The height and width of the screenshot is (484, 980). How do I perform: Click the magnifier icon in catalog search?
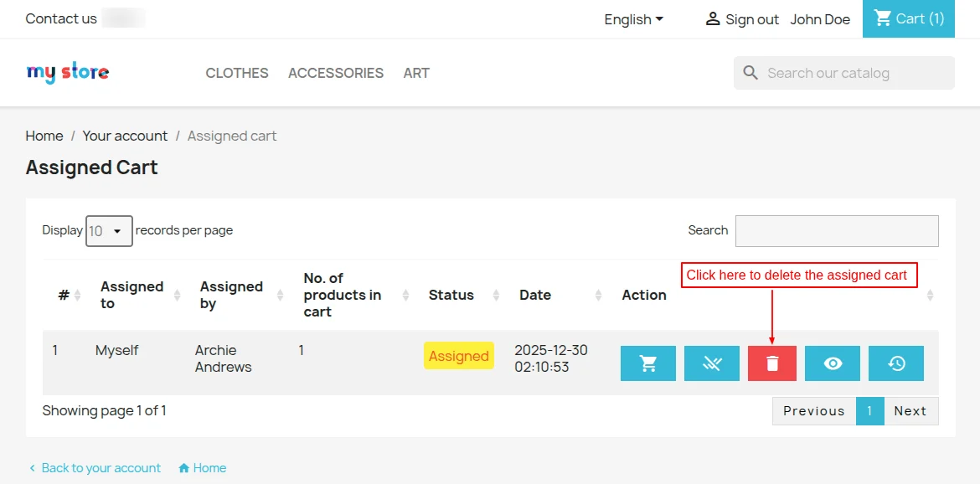pyautogui.click(x=750, y=73)
